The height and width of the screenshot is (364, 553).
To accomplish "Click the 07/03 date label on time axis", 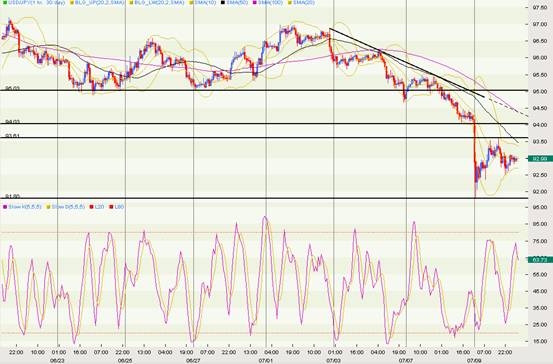I will tap(333, 360).
